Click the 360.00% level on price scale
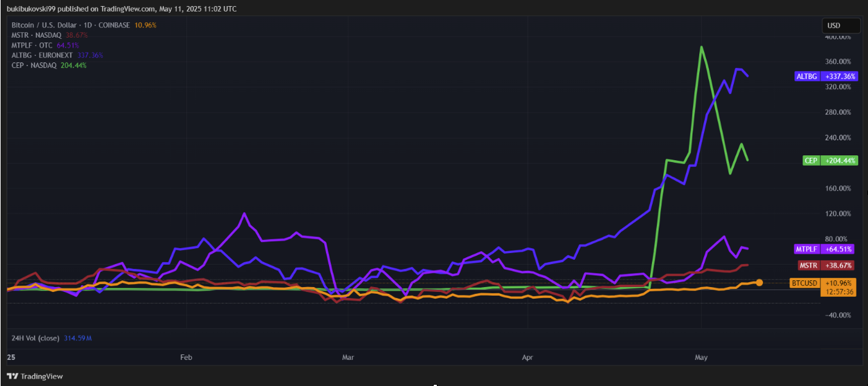868x386 pixels. 838,62
